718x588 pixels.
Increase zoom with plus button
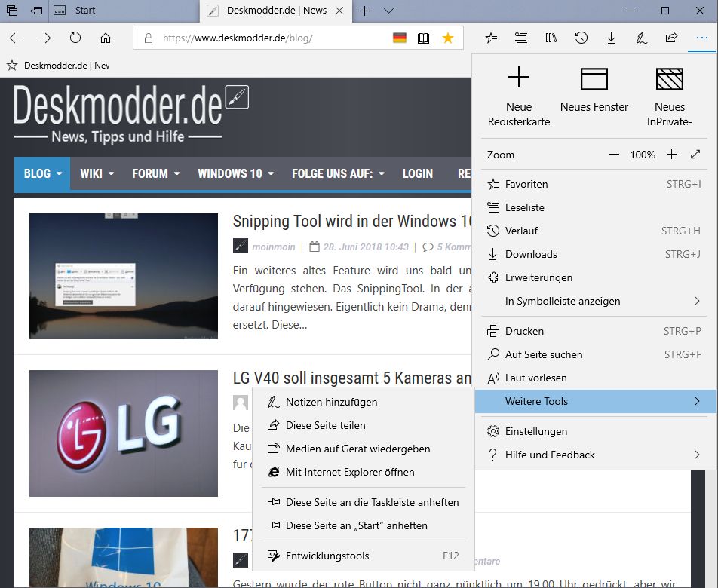[671, 155]
